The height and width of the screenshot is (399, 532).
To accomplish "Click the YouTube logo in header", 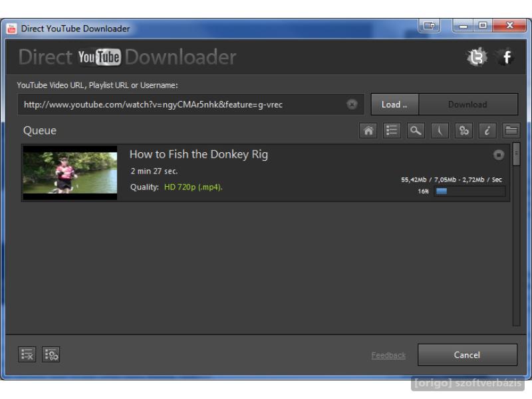I will pyautogui.click(x=99, y=57).
